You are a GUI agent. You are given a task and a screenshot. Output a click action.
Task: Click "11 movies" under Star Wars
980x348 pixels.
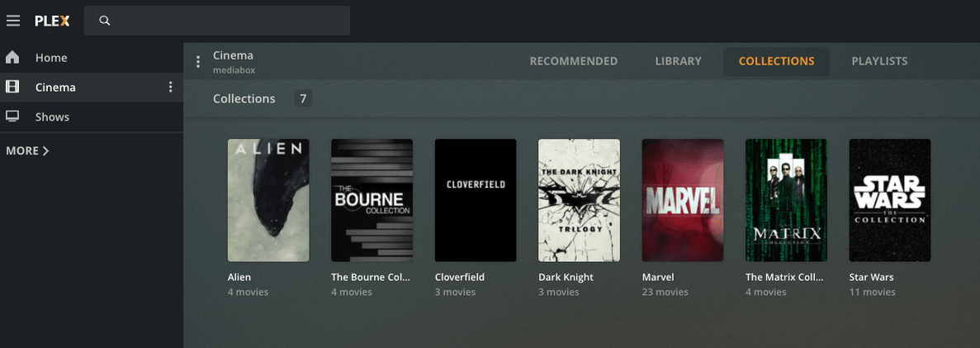(873, 293)
